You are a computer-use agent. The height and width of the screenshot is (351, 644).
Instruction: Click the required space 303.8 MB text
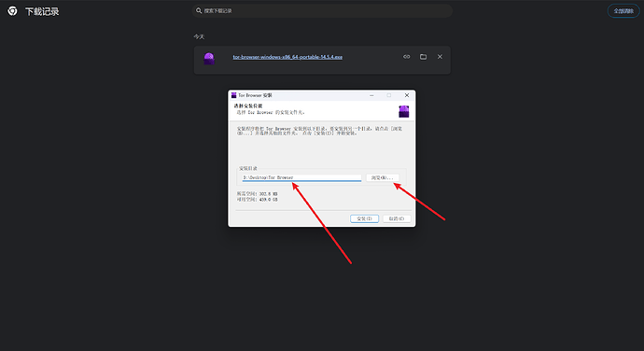(x=257, y=193)
